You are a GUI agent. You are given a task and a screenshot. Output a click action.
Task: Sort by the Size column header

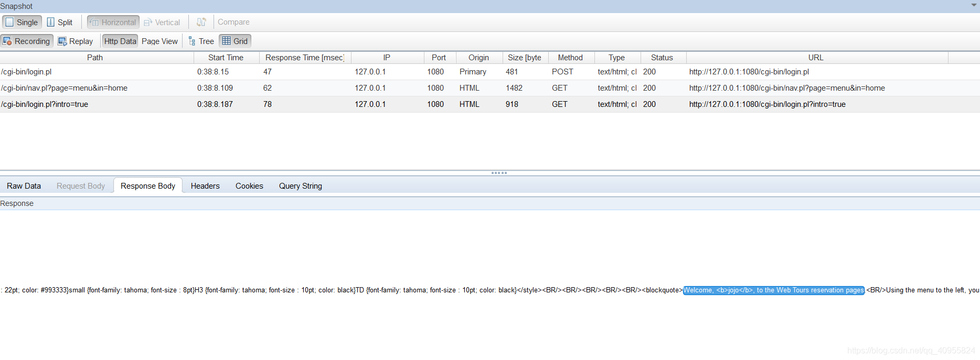525,57
